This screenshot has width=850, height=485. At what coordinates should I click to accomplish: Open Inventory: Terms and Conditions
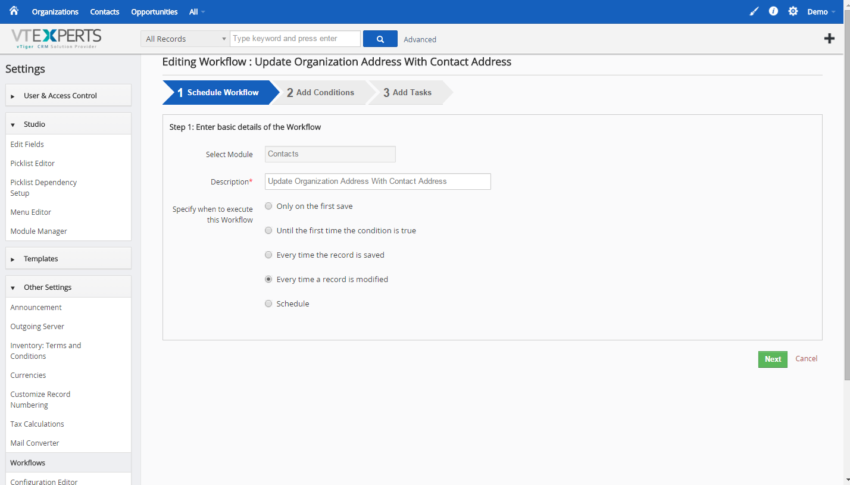click(46, 351)
